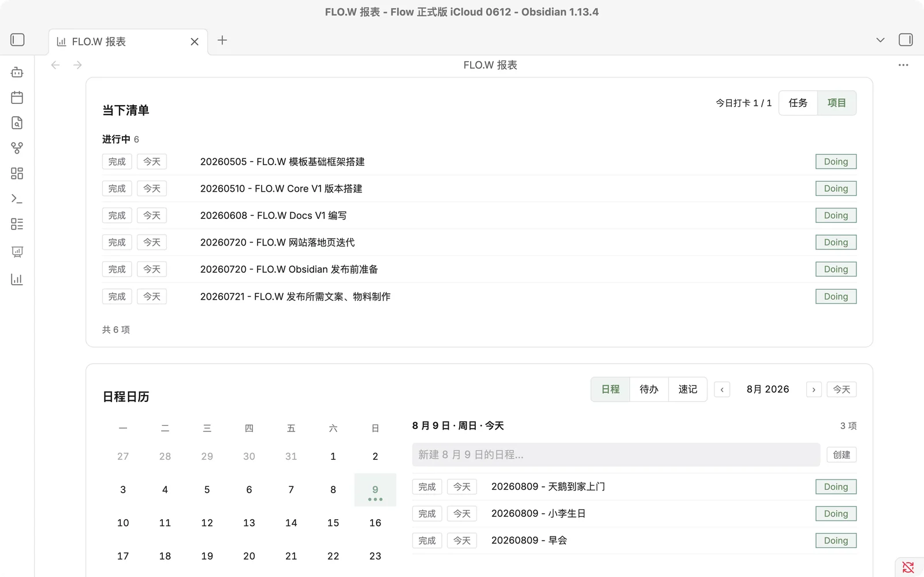
Task: Open the graph view ribbon icon
Action: 17,148
